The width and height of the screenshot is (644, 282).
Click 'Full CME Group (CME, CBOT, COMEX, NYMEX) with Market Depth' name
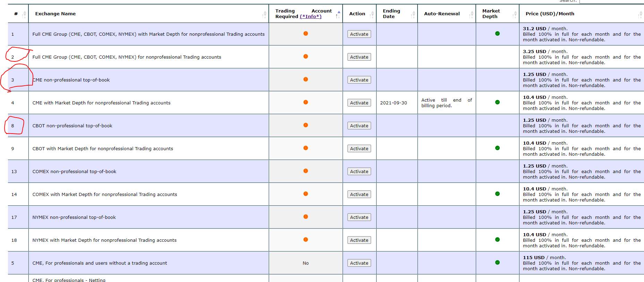coord(148,34)
